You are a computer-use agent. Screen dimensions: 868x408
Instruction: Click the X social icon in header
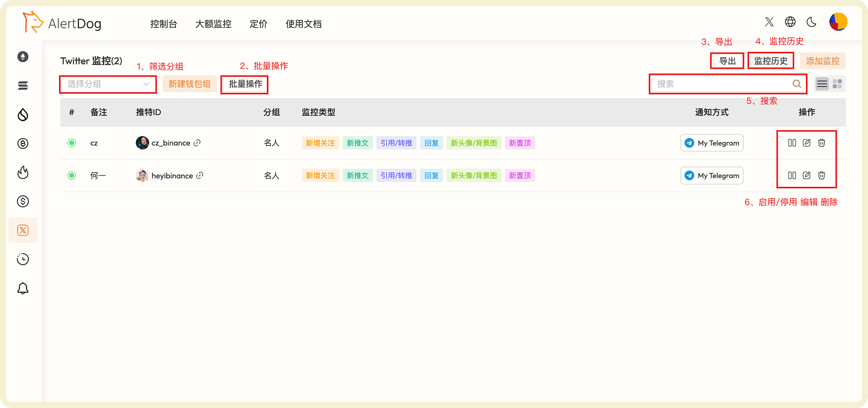click(x=769, y=22)
